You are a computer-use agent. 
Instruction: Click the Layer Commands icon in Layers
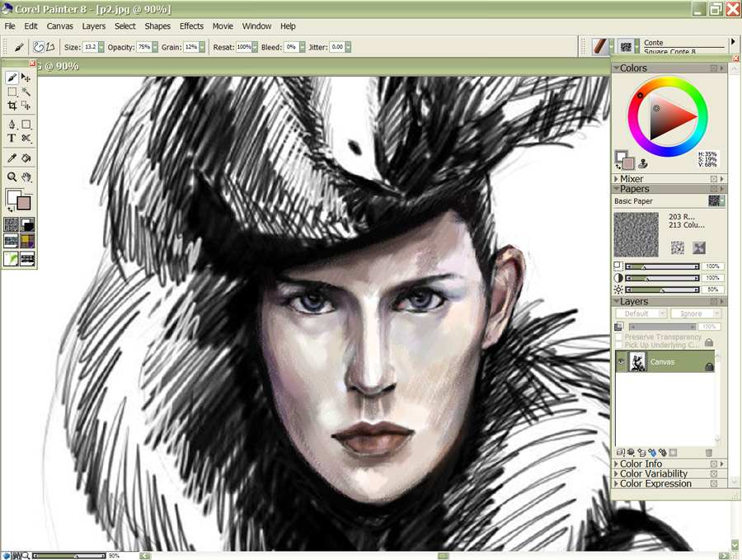pos(620,453)
